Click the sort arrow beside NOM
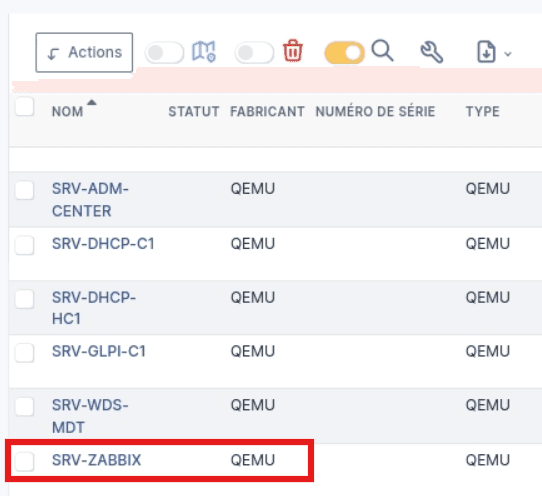This screenshot has height=496, width=542. point(92,102)
